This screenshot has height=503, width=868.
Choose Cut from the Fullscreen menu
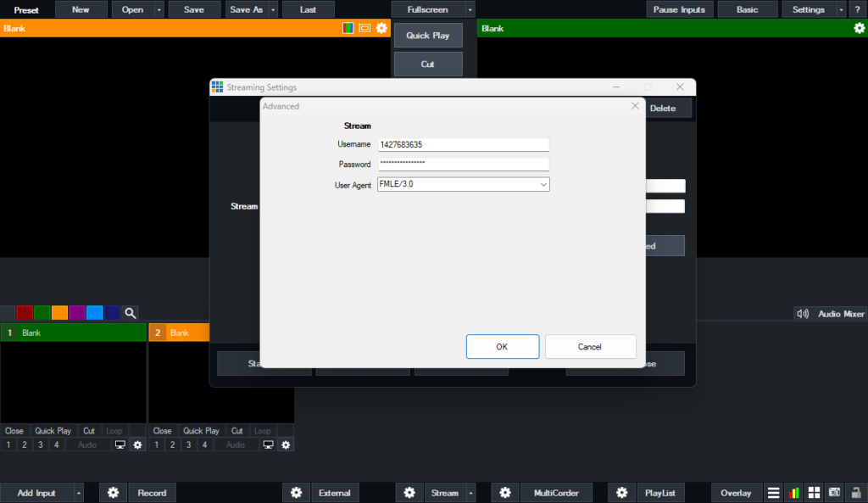point(427,63)
